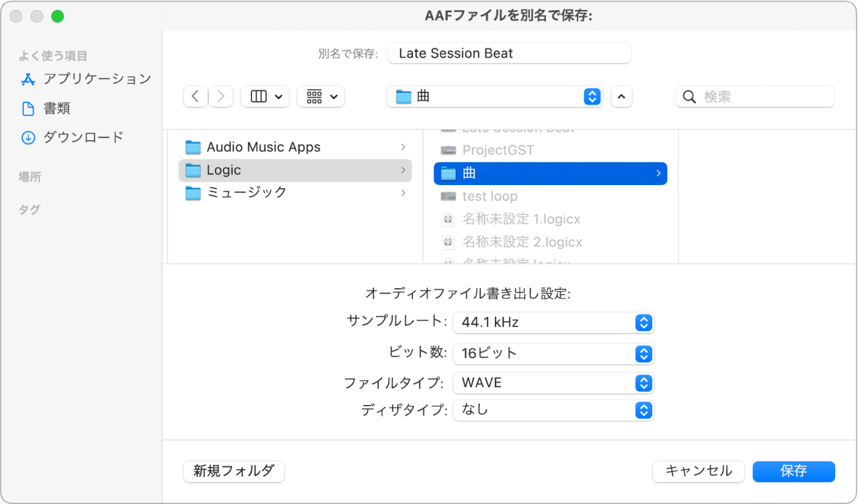The height and width of the screenshot is (504, 858).
Task: Change file type via the WAVE dropdown
Action: coord(642,383)
